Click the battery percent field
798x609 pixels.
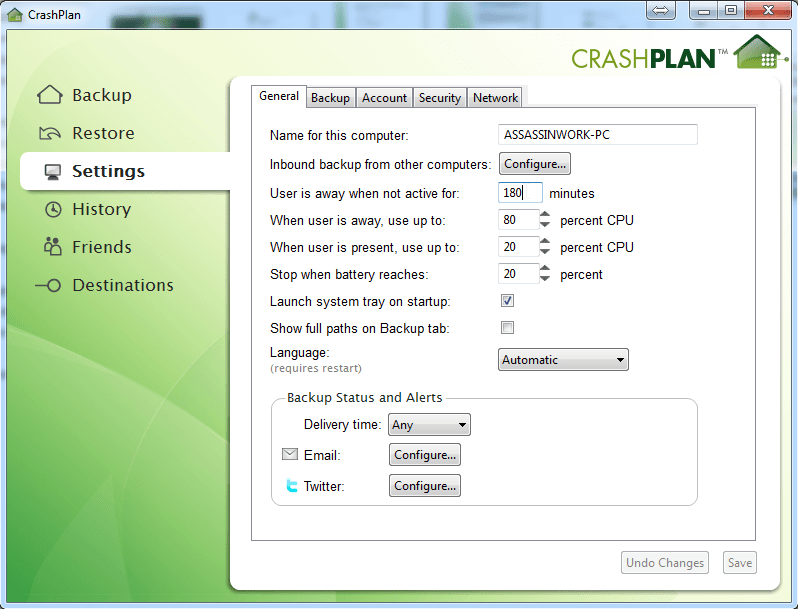point(519,274)
